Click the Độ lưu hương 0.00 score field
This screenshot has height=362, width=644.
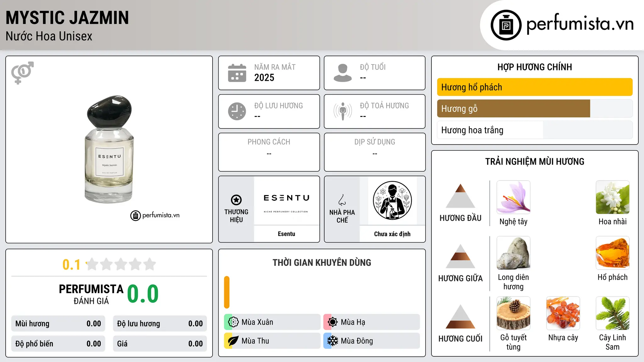coord(160,324)
